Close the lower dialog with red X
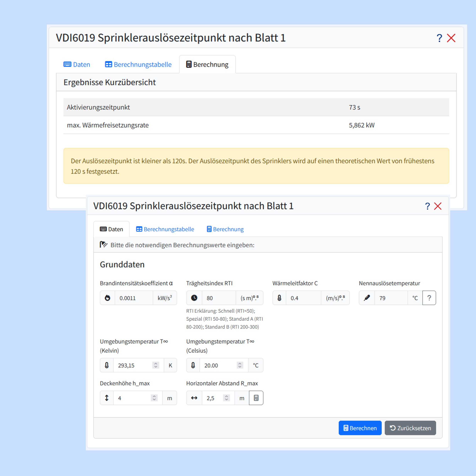476x476 pixels. [x=438, y=206]
